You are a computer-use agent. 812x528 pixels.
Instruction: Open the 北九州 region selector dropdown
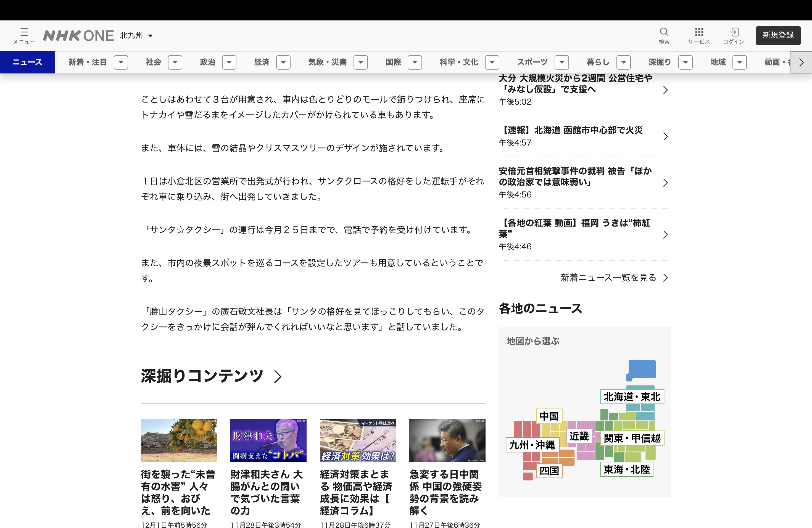136,35
